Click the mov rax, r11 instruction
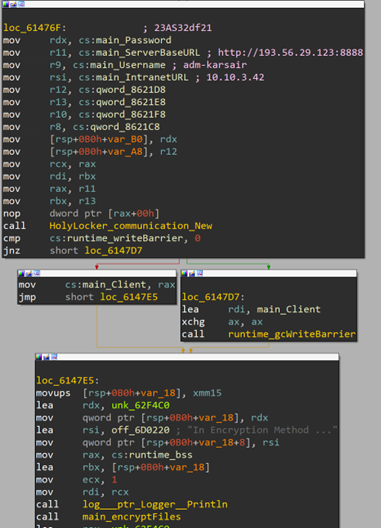The width and height of the screenshot is (381, 528). [x=50, y=189]
